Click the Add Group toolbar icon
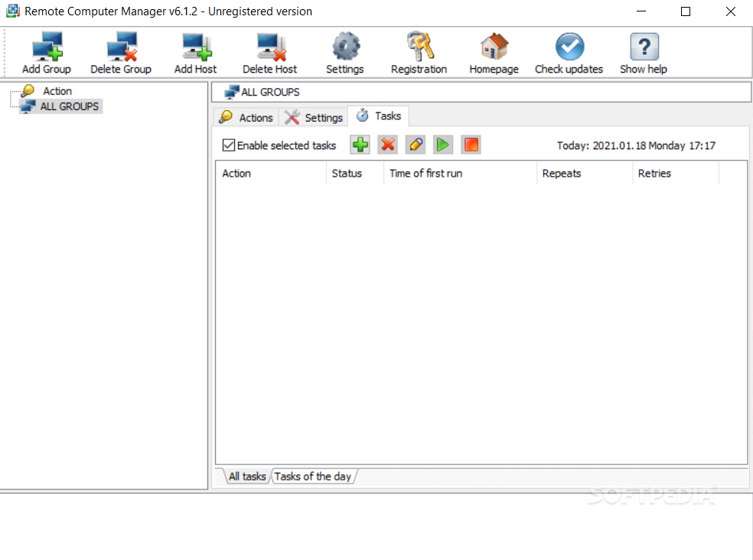Screen dimensions: 753x560 tap(47, 53)
